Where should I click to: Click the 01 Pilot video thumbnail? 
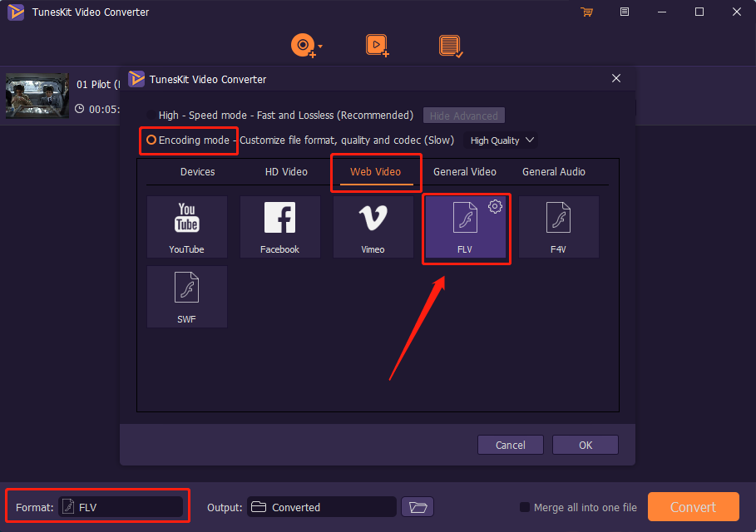(37, 96)
